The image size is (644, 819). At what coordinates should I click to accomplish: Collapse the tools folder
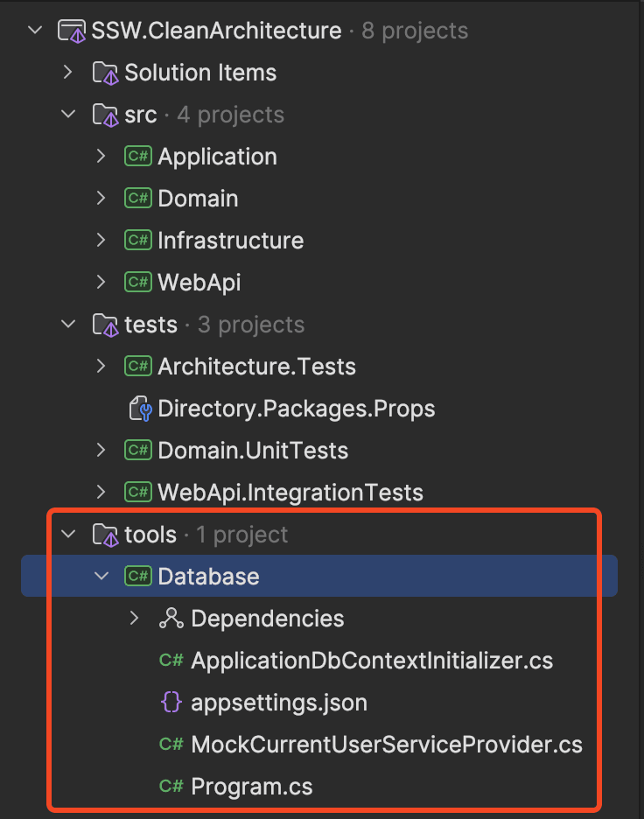tap(68, 534)
